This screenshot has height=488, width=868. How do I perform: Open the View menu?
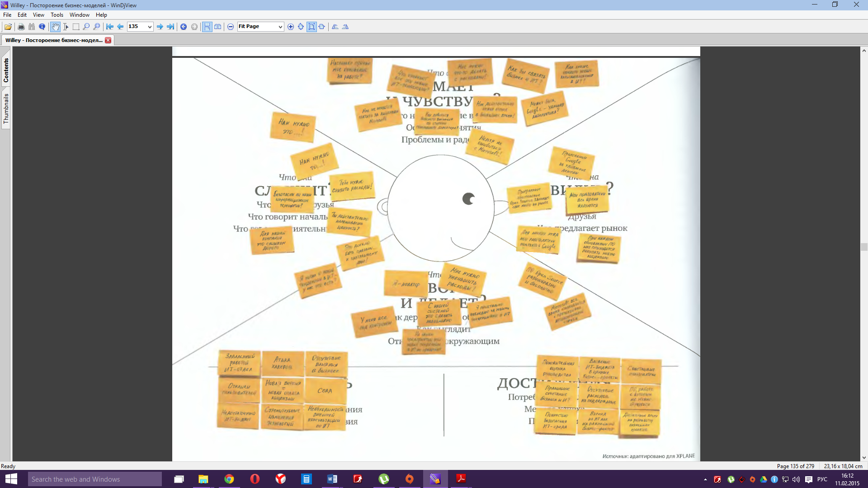pyautogui.click(x=38, y=15)
